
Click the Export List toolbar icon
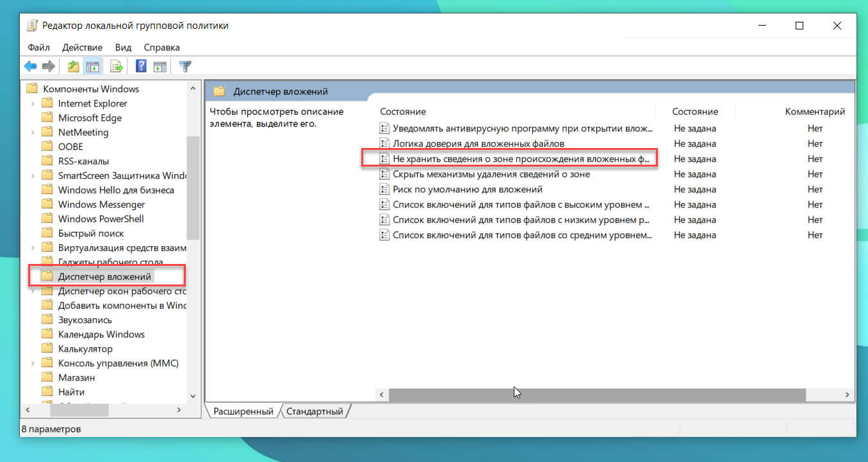[x=116, y=66]
